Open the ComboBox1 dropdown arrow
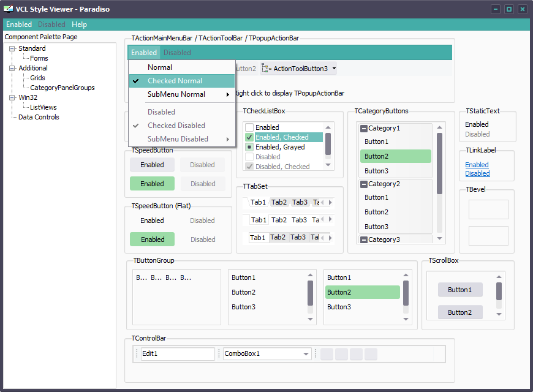533x392 pixels. pyautogui.click(x=306, y=354)
